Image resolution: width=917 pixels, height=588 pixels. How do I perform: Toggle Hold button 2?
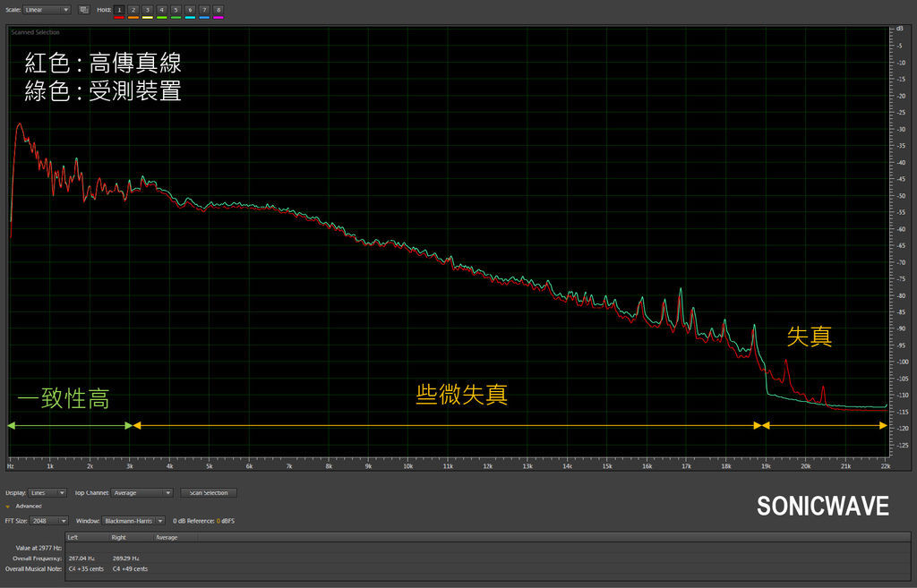(x=133, y=10)
